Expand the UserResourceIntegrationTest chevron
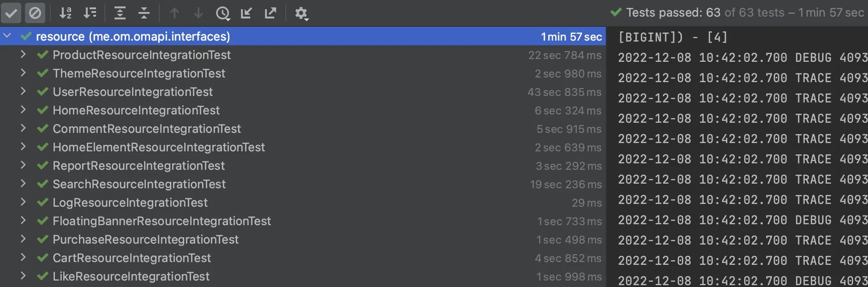The width and height of the screenshot is (868, 287). tap(23, 91)
